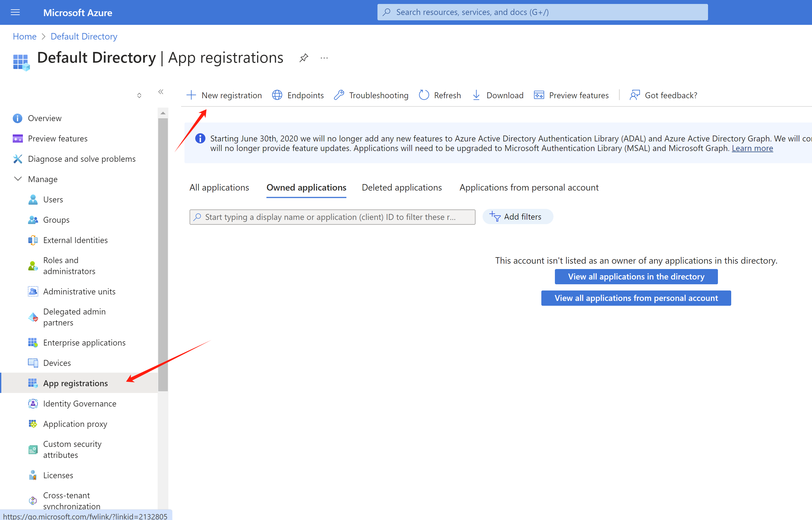Click the New registration plus icon
Image resolution: width=812 pixels, height=520 pixels.
(191, 95)
